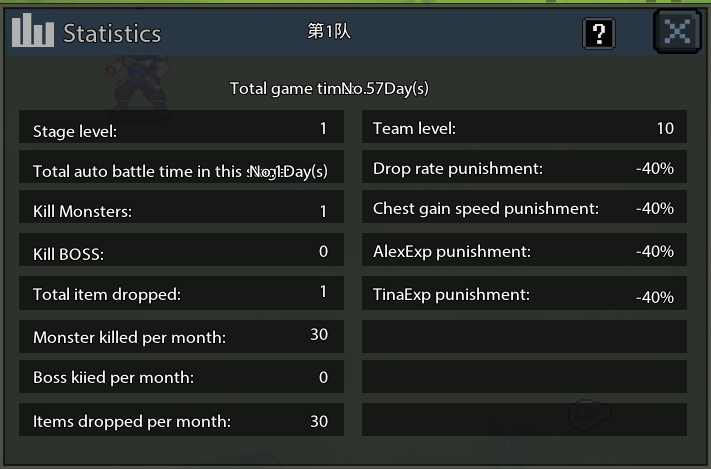The image size is (711, 469).
Task: Click the Items dropped per month row
Action: 181,420
